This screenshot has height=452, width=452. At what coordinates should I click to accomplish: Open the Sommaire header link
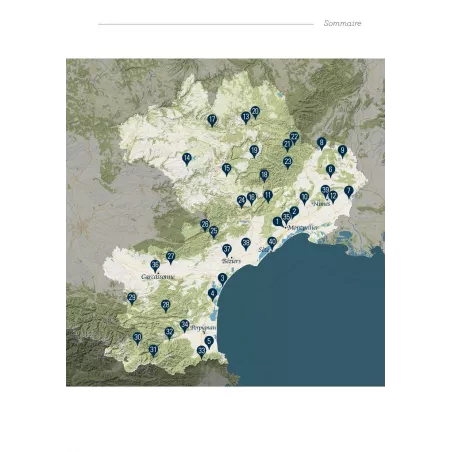pyautogui.click(x=342, y=23)
